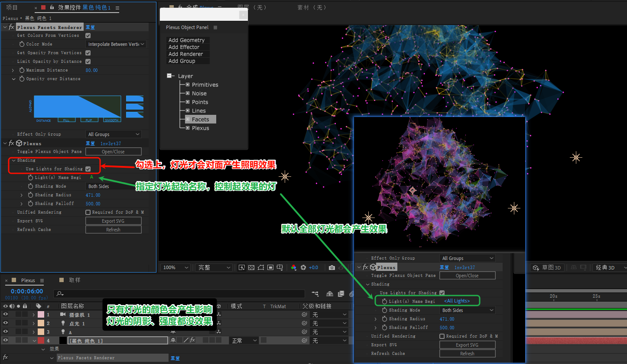Click the Color Mode stopwatch icon
This screenshot has height=364, width=627.
tap(22, 44)
